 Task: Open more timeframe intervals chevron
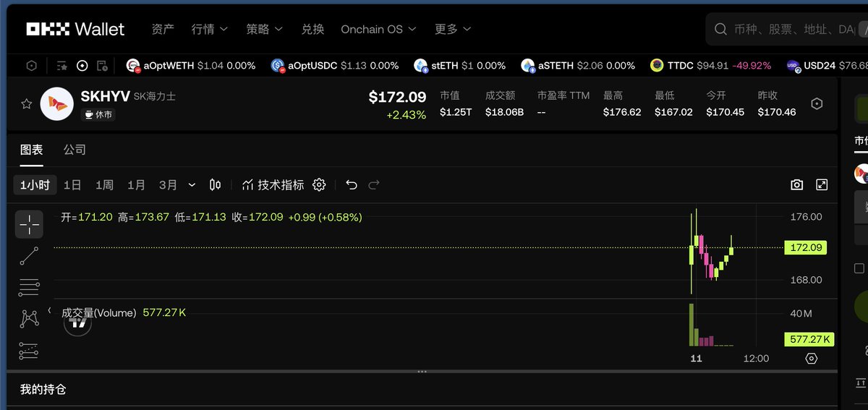[x=192, y=185]
